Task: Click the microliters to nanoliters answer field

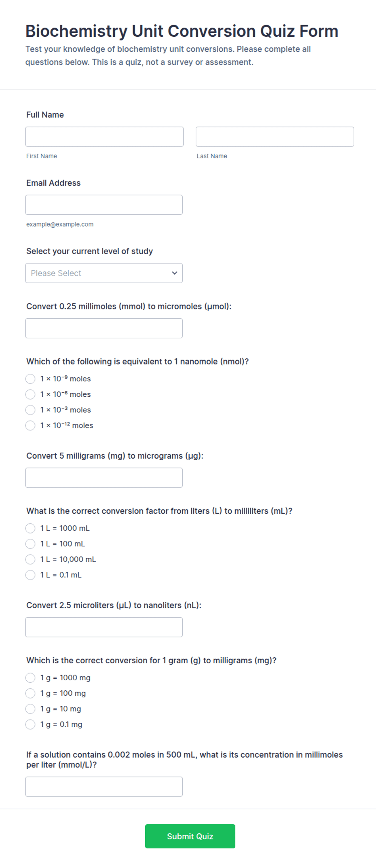Action: pos(104,627)
